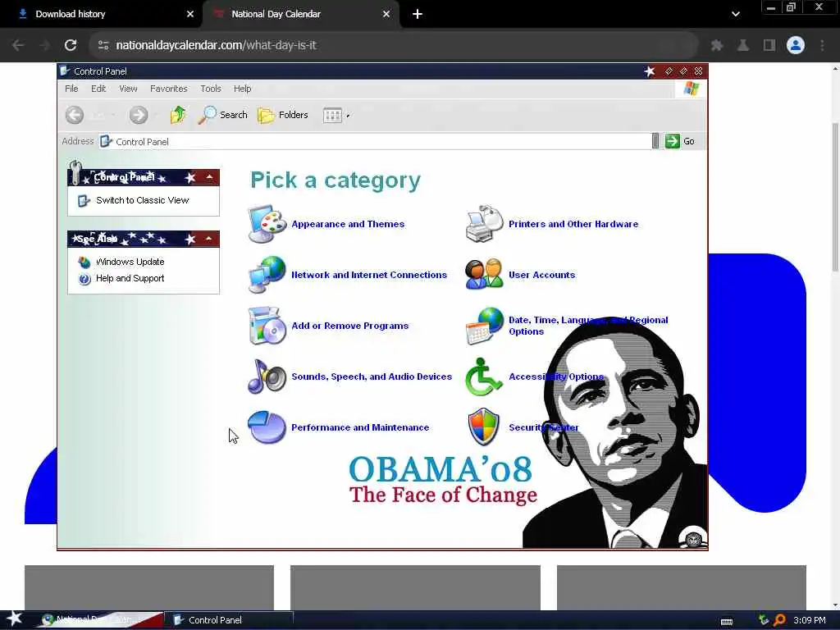
Task: Switch to the National Day Calendar tab
Action: (301, 14)
